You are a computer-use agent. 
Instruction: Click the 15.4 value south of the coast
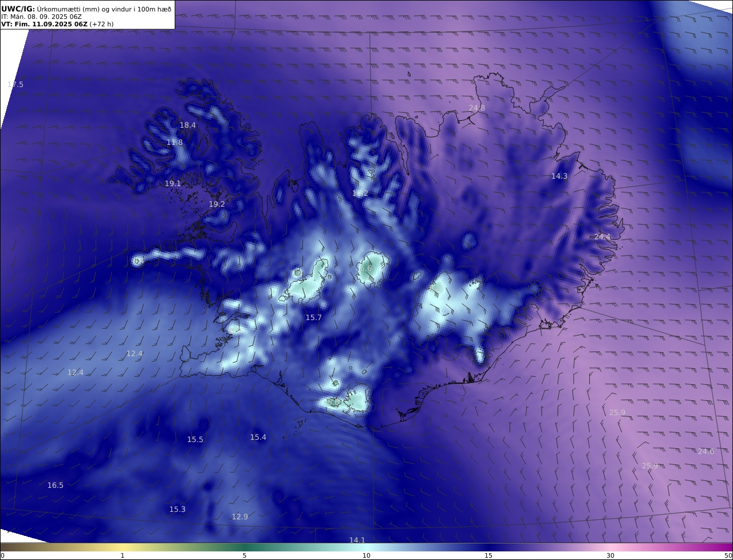pyautogui.click(x=258, y=437)
